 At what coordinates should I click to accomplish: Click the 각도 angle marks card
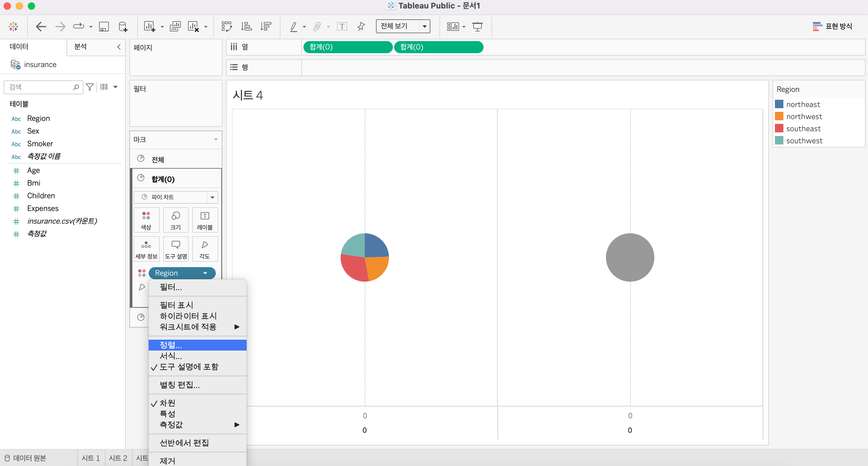(205, 249)
